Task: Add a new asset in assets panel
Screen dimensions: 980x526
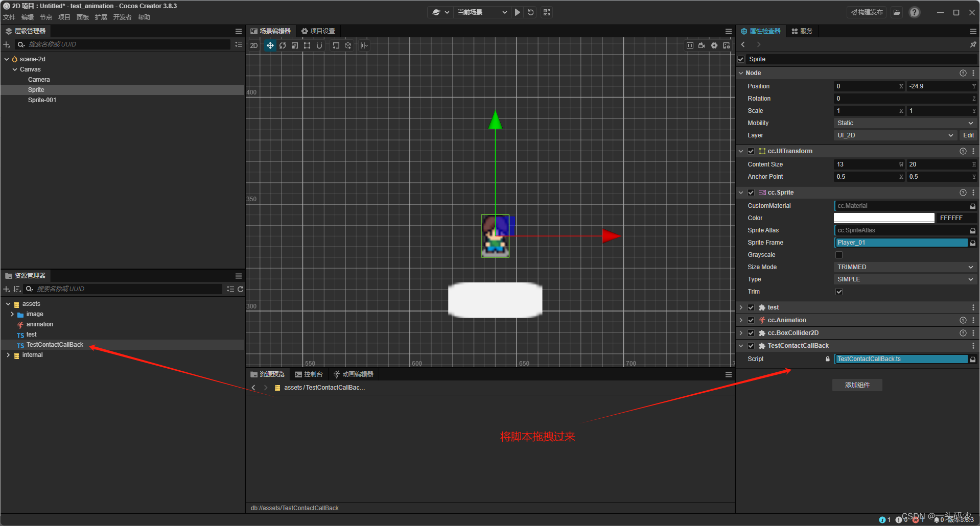Action: coord(7,289)
